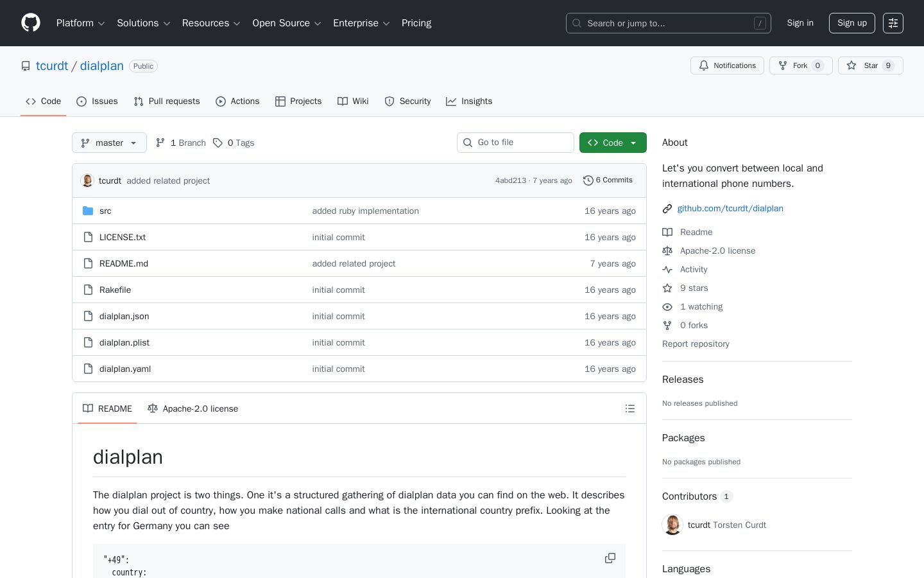
Task: Expand the Enterprise menu
Action: pos(361,23)
